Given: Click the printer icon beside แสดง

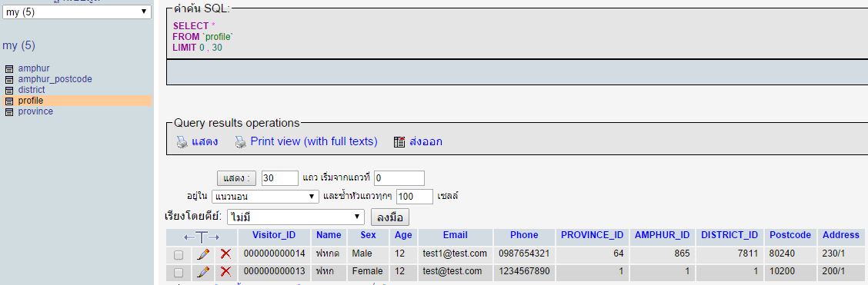Looking at the screenshot, I should pyautogui.click(x=182, y=142).
